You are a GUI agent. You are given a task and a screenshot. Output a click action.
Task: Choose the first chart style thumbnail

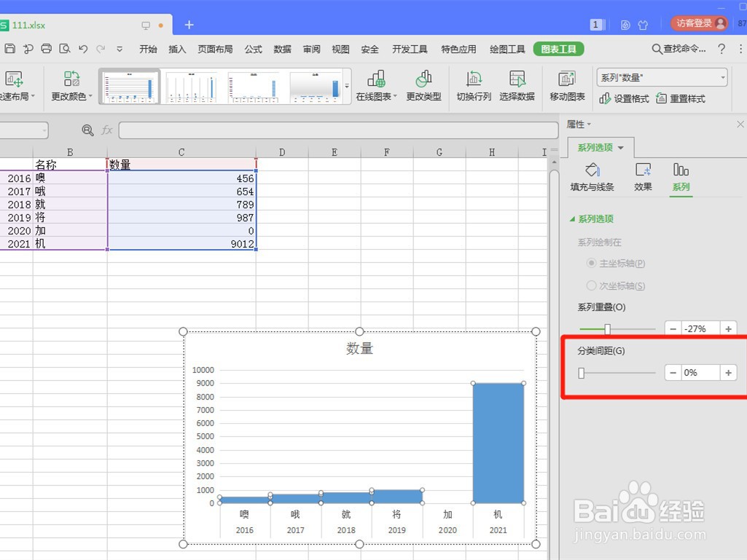[x=130, y=87]
